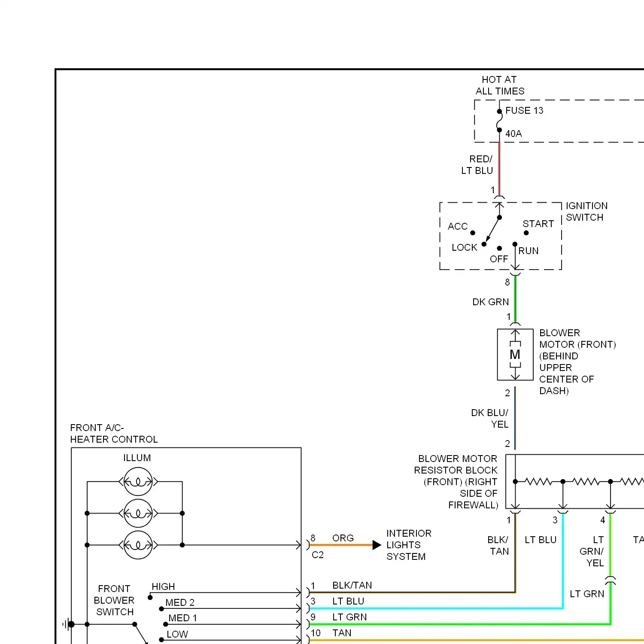Select the "LT BLU" label at connector pin 3
The width and height of the screenshot is (644, 644).
point(348,601)
